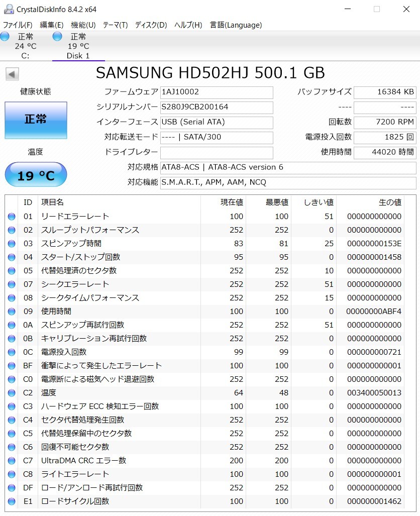Select the C: drive status icon
Viewport: 420px width, 516px height.
[5, 37]
